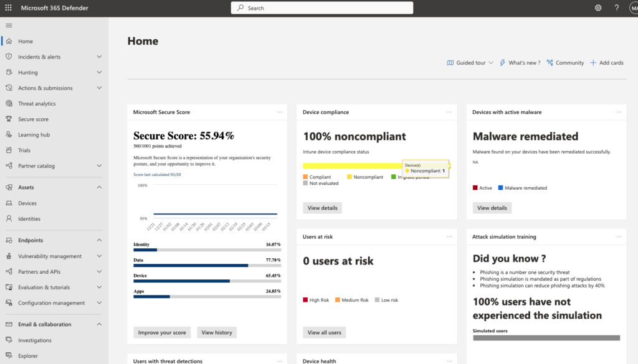
Task: Click the High Risk red legend swatch
Action: click(x=305, y=300)
